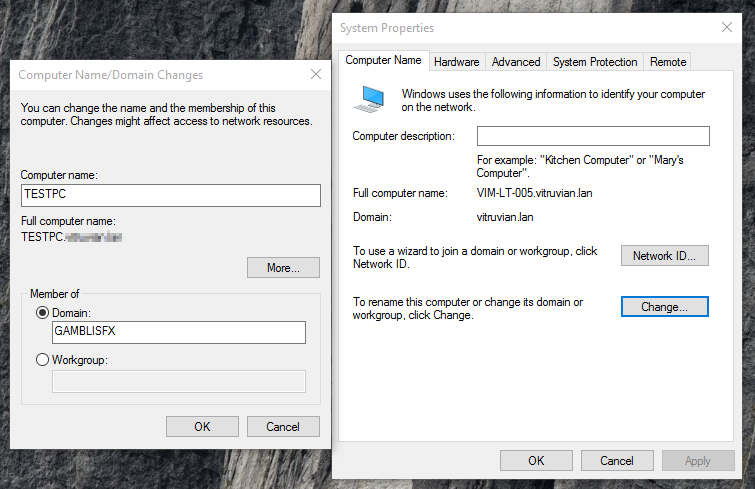This screenshot has width=755, height=489.
Task: Click the Domain field containing GAMBLISFX
Action: (x=178, y=333)
